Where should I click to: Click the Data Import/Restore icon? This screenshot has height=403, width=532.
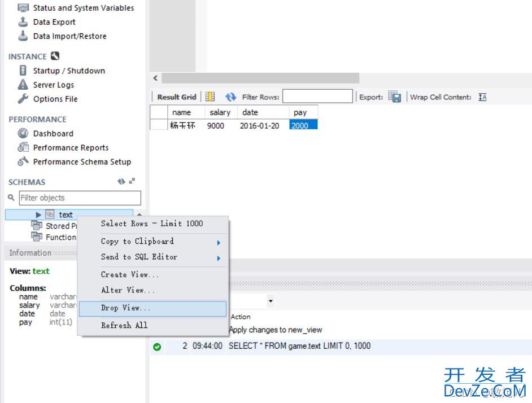(x=23, y=36)
